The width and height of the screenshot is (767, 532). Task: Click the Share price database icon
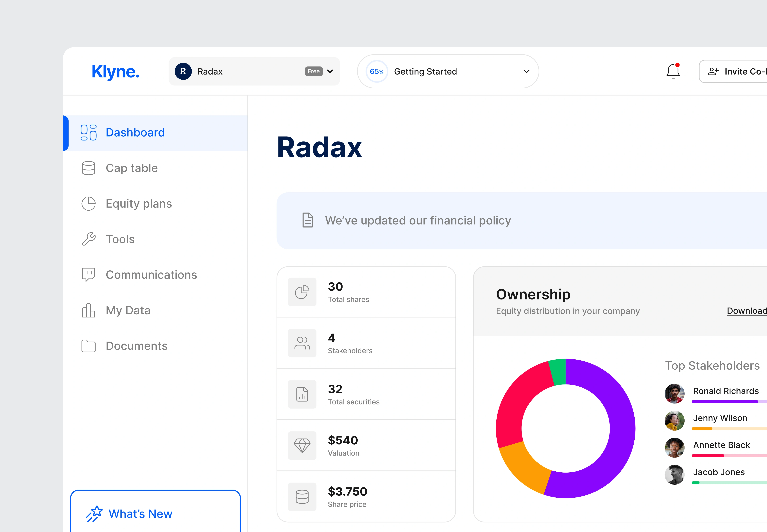click(302, 497)
